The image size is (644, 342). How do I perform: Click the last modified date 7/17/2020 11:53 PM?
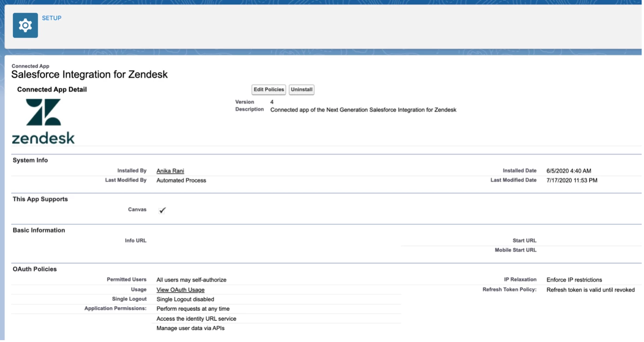(x=572, y=180)
